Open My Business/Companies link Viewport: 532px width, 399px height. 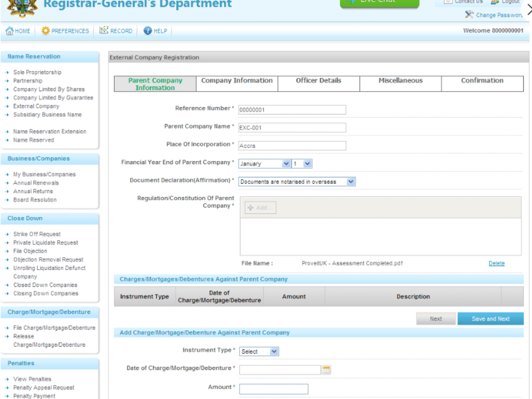coord(44,174)
